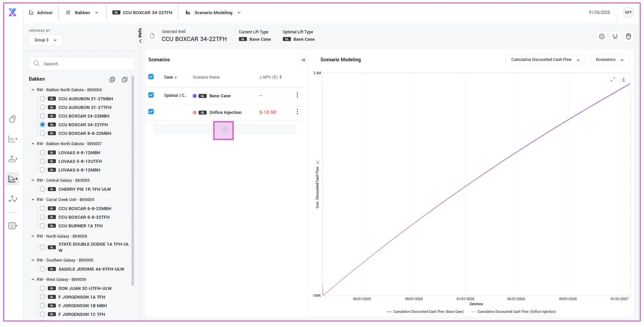This screenshot has height=327, width=644.
Task: Select CHERRY PIE 1R TFH ULW radio
Action: pyautogui.click(x=43, y=189)
